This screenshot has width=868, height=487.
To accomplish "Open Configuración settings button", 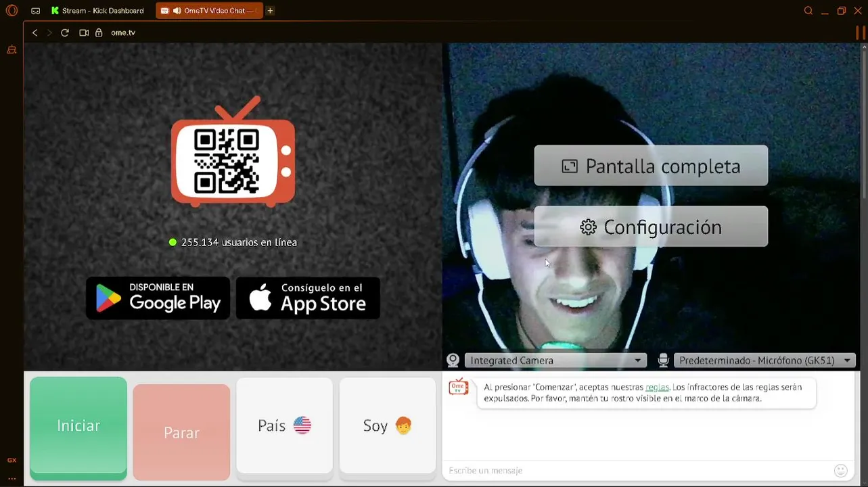I will pos(651,227).
